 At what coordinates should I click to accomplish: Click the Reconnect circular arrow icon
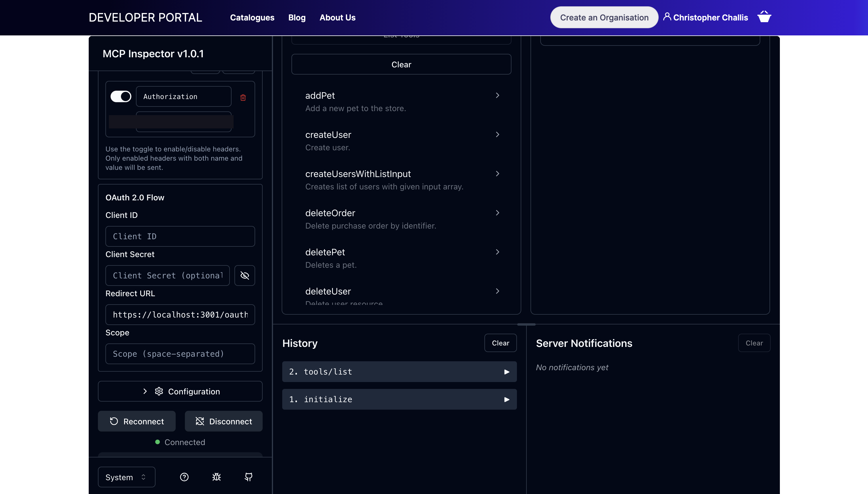coord(114,421)
